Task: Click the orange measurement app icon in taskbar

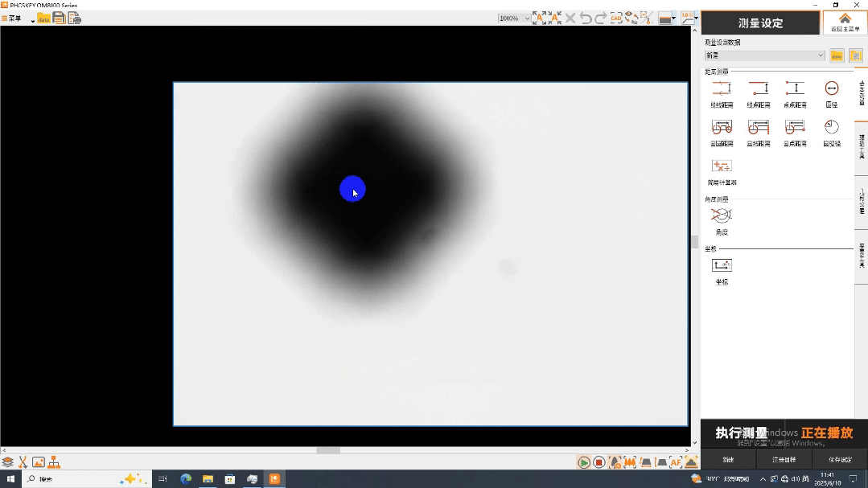Action: (274, 478)
